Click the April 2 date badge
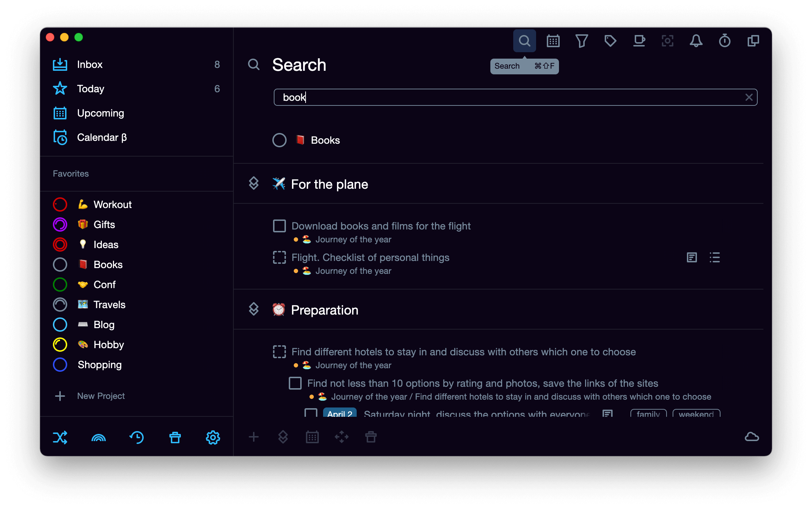The image size is (812, 509). (340, 413)
